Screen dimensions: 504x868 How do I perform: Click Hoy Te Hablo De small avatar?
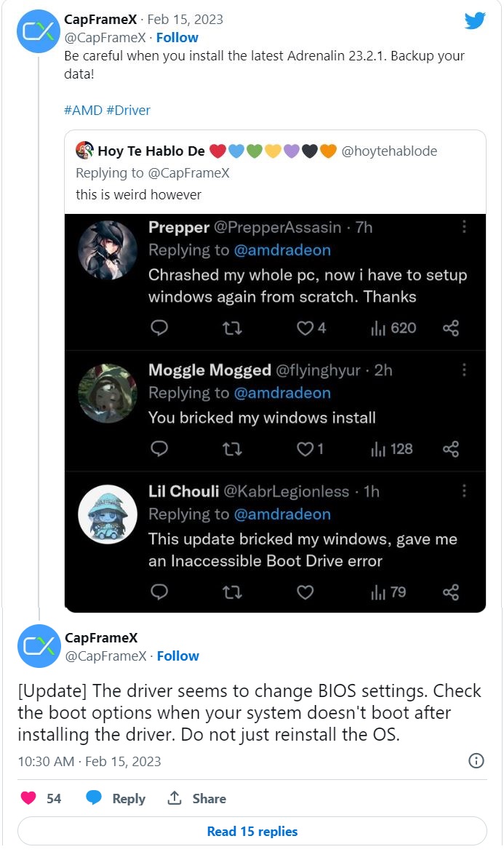point(84,151)
